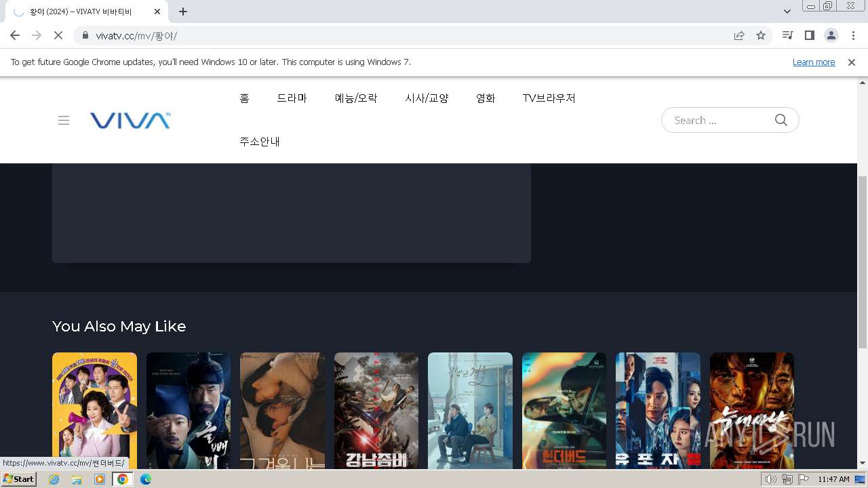Expand the tab search dropdown arrow

coord(787,12)
